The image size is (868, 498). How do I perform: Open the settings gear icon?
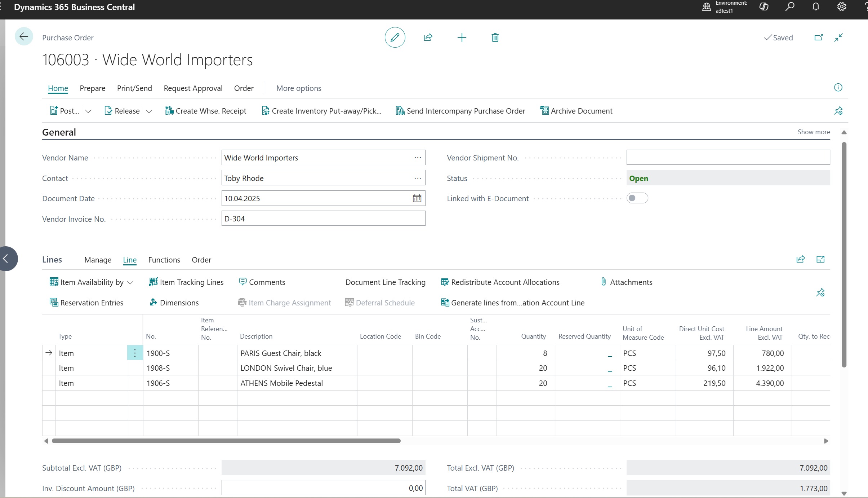coord(842,6)
